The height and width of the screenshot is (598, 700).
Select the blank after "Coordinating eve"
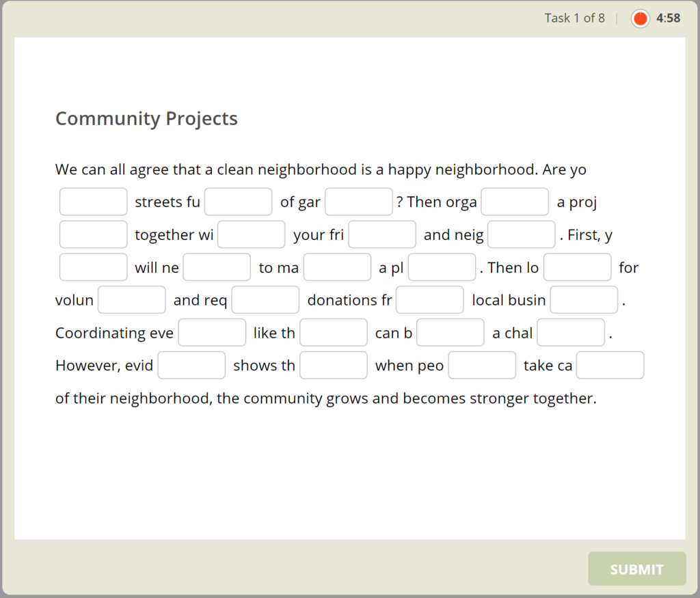(x=212, y=333)
